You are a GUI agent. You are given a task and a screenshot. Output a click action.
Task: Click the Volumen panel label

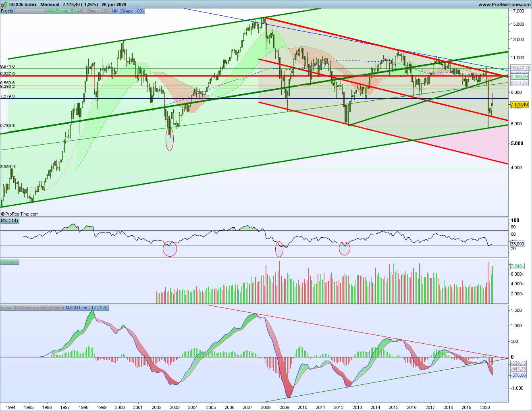[x=10, y=262]
